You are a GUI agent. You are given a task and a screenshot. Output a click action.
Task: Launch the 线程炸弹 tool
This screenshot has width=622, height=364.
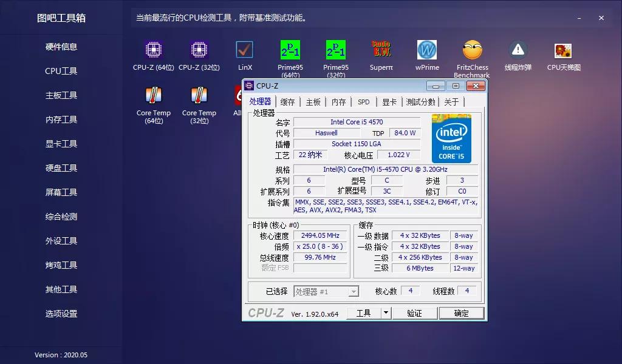tap(518, 52)
